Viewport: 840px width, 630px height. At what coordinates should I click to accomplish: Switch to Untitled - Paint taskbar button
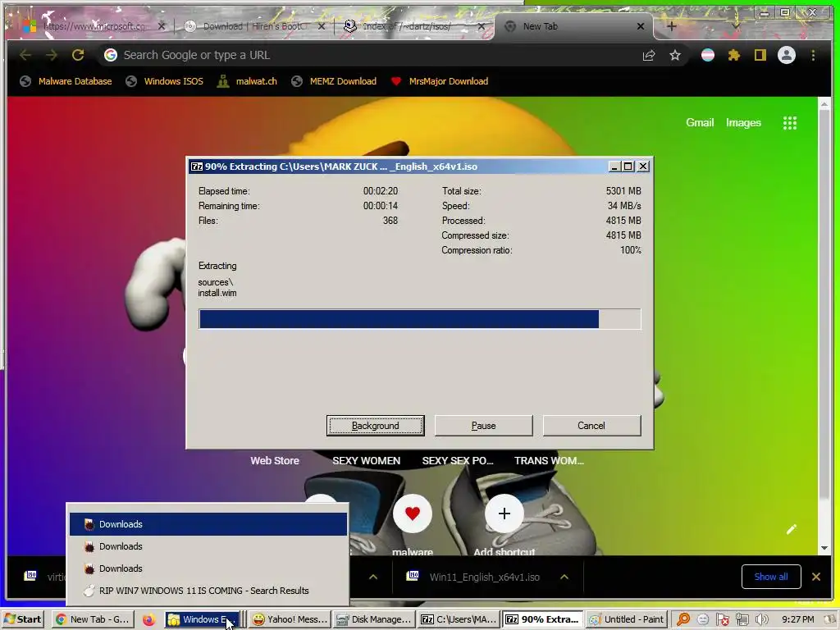coord(626,620)
